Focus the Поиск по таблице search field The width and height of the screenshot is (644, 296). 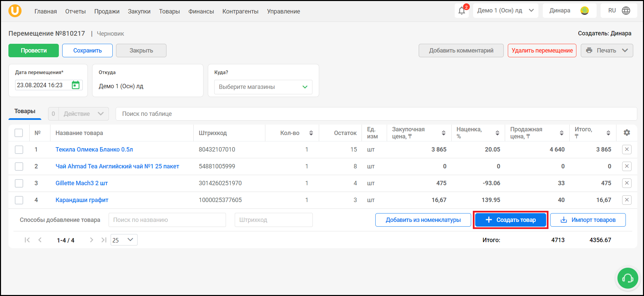pos(376,114)
